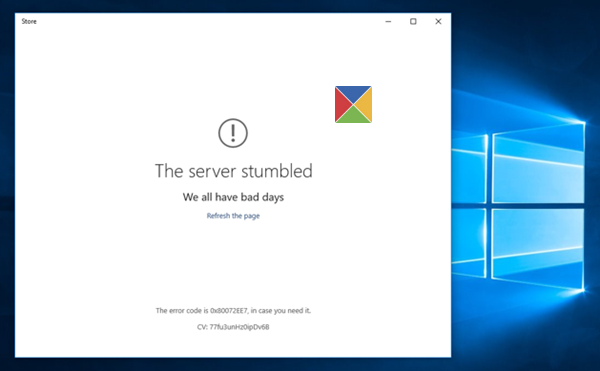Screen dimensions: 600x371
Task: Select the "The server stumbled" heading
Action: pyautogui.click(x=233, y=171)
